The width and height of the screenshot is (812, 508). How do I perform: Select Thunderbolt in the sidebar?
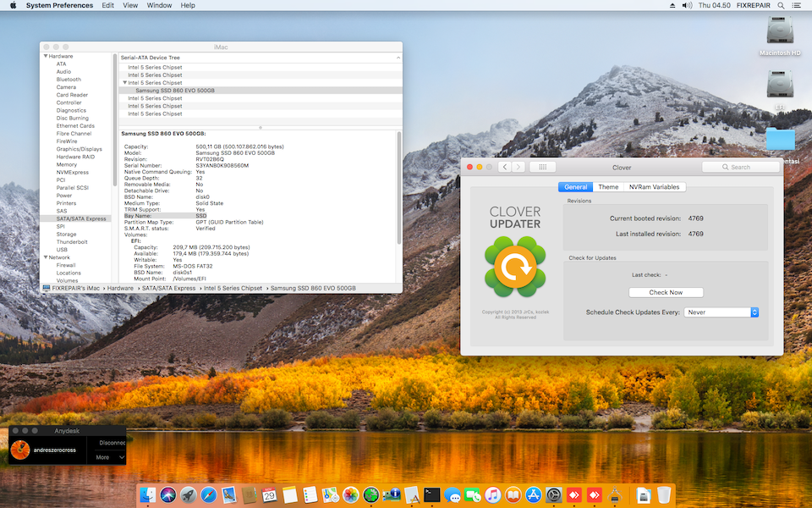point(72,241)
